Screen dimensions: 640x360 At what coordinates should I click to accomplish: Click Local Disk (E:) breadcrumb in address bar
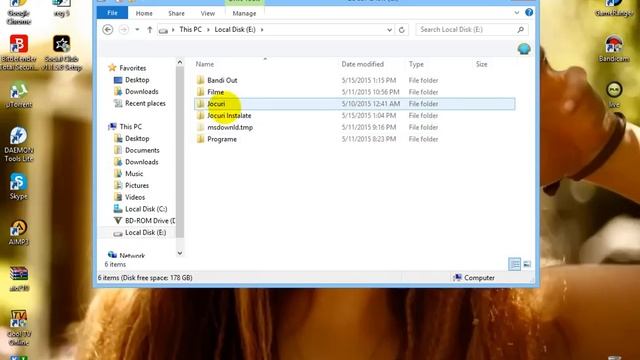tap(235, 29)
